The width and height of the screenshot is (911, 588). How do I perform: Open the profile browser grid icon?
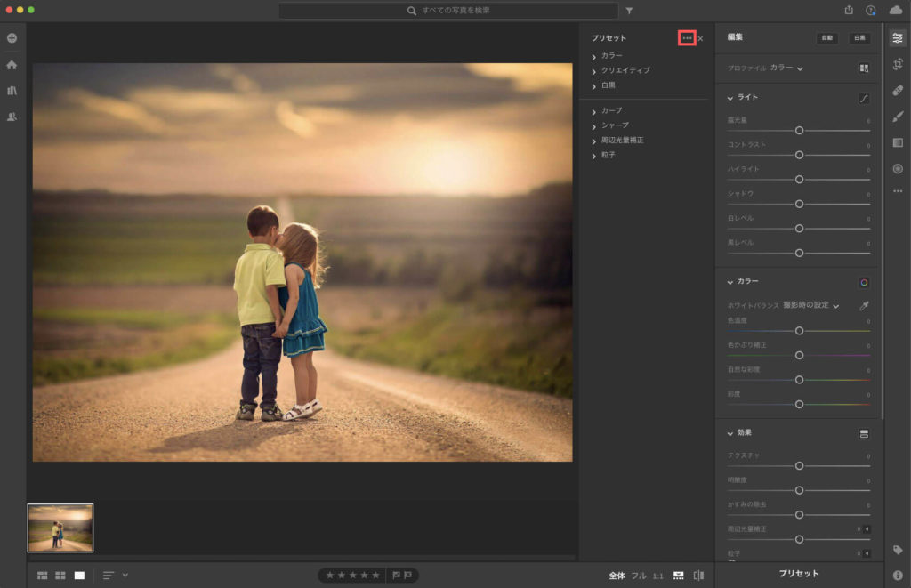(x=864, y=68)
